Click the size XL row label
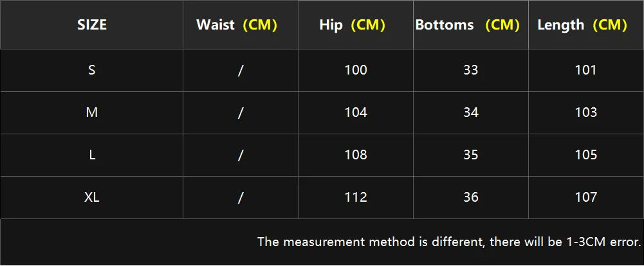Viewport: 644px width, 266px height. tap(92, 197)
